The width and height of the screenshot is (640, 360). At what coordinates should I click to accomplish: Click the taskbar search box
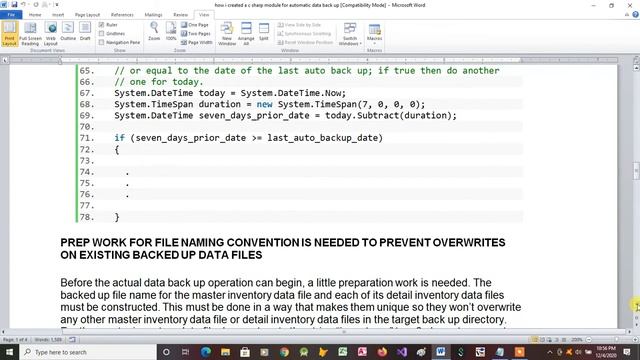[x=88, y=352]
